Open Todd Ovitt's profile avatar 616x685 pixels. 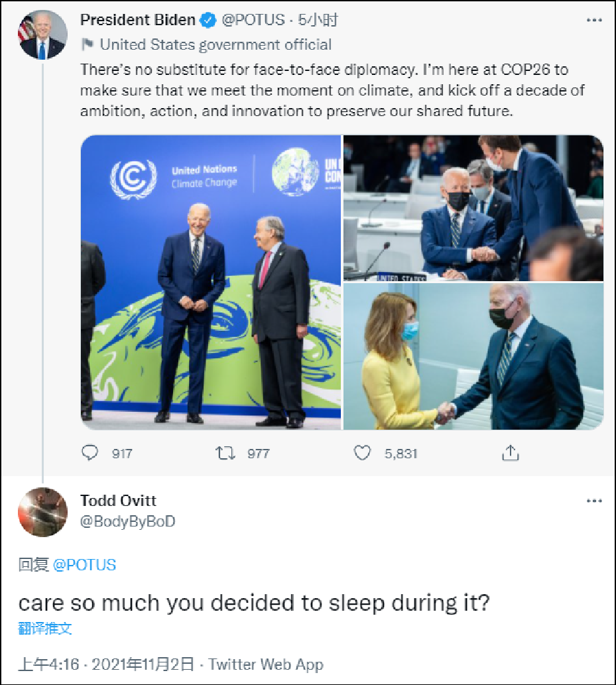(42, 511)
